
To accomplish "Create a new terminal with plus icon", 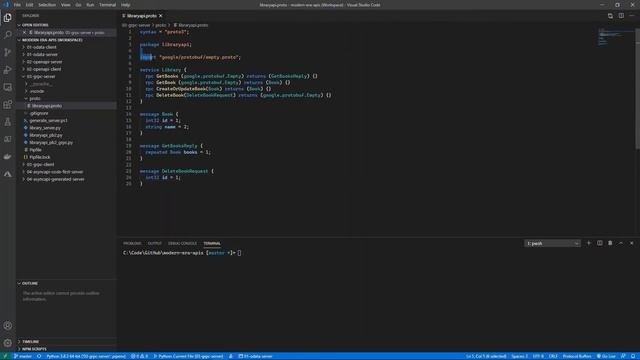I will [x=589, y=243].
